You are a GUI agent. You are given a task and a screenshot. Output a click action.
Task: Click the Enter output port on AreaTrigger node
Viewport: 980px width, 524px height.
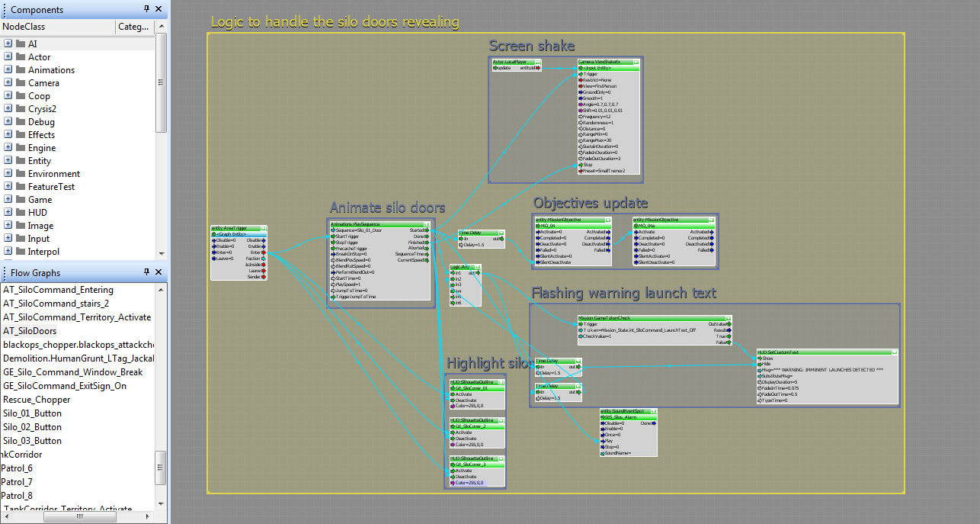tap(264, 252)
